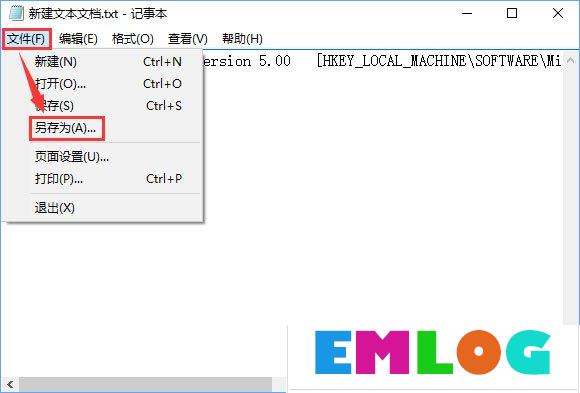This screenshot has height=393, width=580.
Task: Choose 打开(O)... menu entry
Action: click(x=104, y=84)
